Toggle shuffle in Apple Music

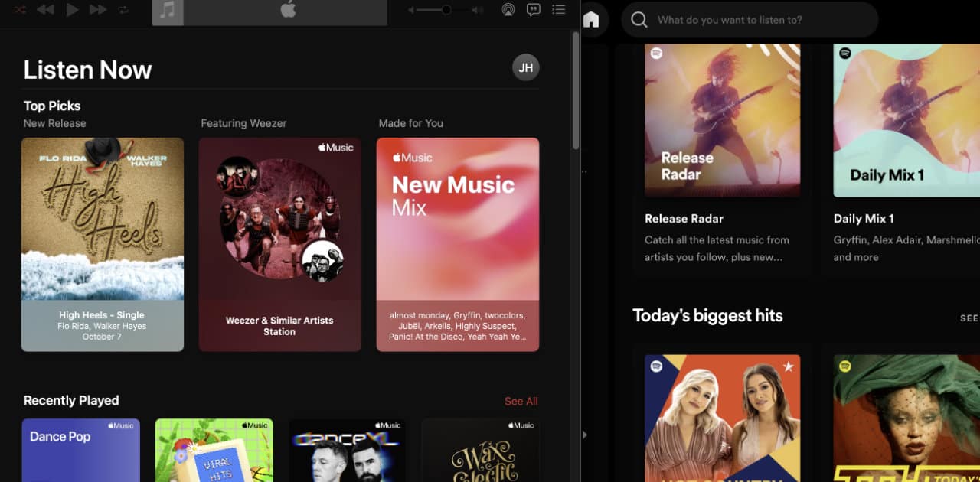coord(21,10)
